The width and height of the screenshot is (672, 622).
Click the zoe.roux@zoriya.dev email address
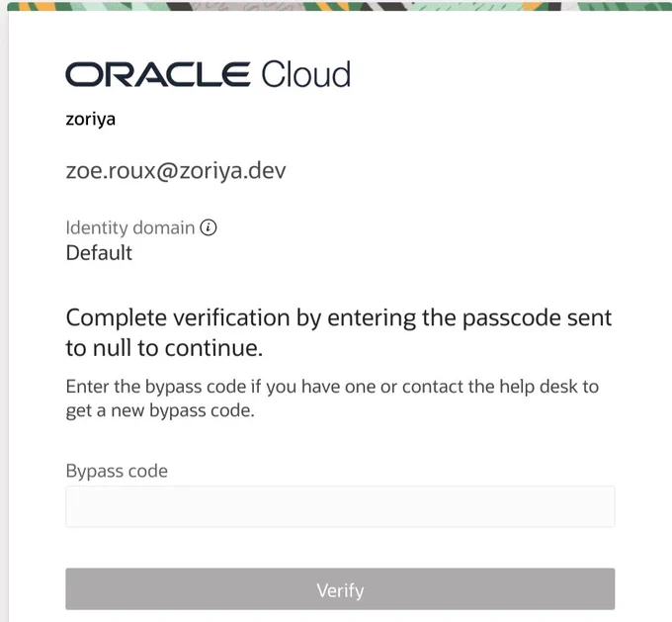tap(176, 171)
